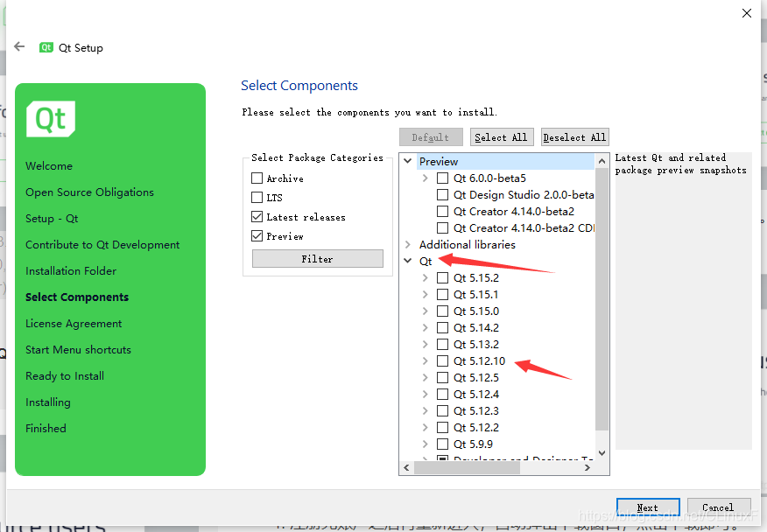
Task: Click the horizontal scrollbar thumb
Action: pos(468,467)
